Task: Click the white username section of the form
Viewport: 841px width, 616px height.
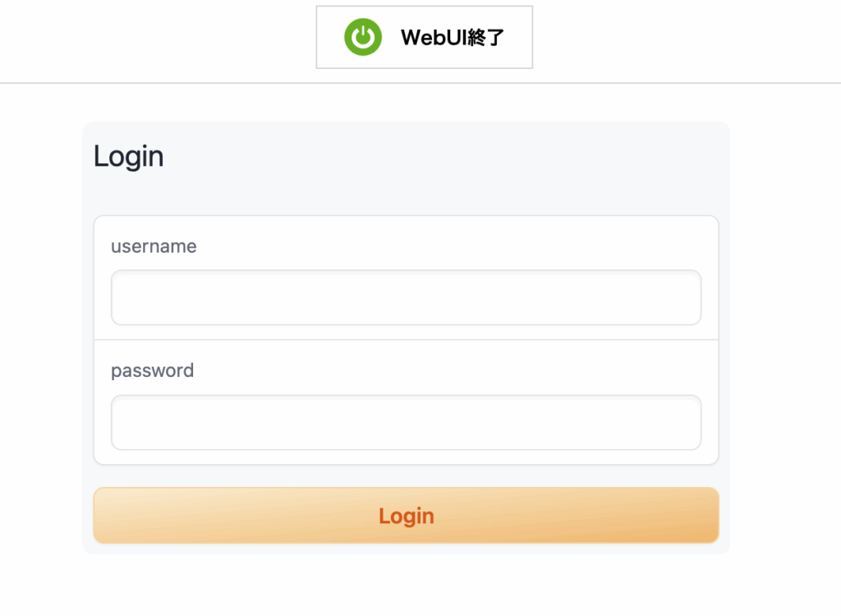Action: pyautogui.click(x=406, y=278)
